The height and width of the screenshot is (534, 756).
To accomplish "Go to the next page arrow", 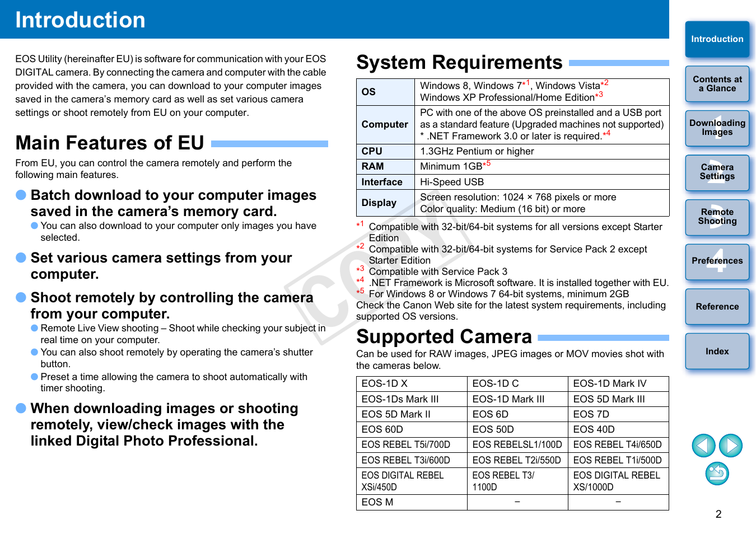I will click(x=731, y=446).
